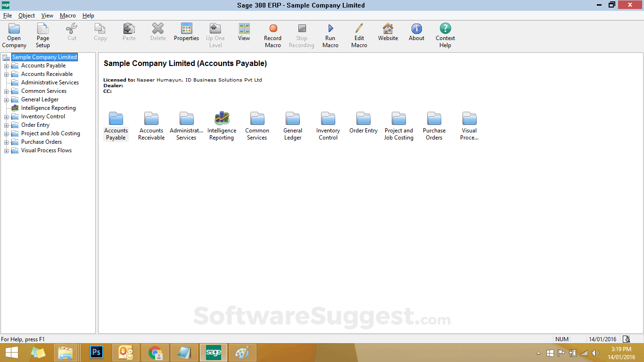Select Administrative Services in the tree

[x=50, y=82]
